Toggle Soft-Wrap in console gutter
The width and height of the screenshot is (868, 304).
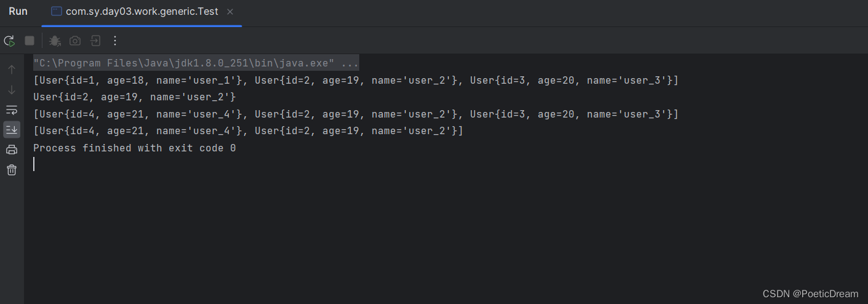[x=12, y=110]
